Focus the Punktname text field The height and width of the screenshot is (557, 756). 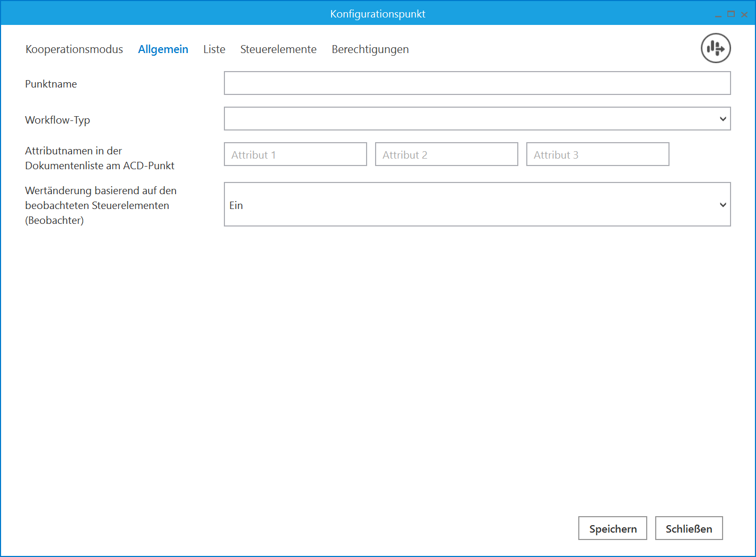point(477,83)
